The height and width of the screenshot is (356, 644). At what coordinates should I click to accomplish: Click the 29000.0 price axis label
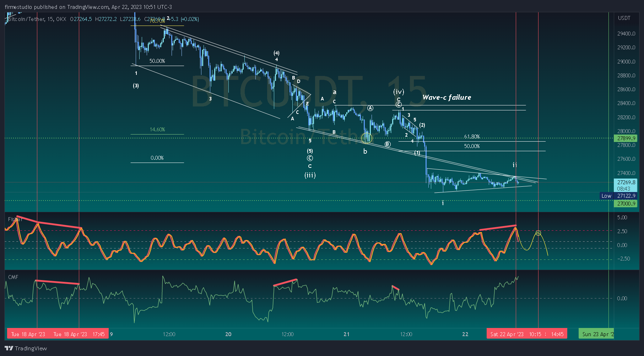(x=626, y=62)
